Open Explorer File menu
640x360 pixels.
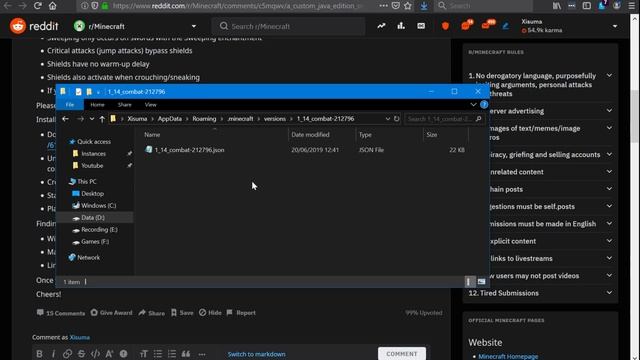70,105
